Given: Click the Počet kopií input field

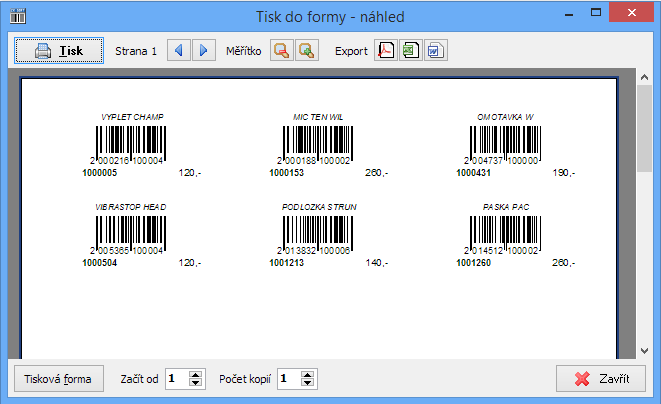Looking at the screenshot, I should tap(289, 379).
